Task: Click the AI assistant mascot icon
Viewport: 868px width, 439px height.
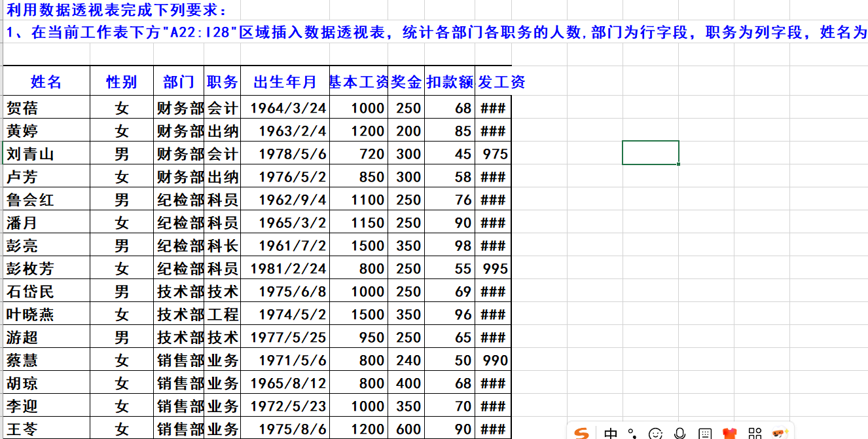Action: 780,433
